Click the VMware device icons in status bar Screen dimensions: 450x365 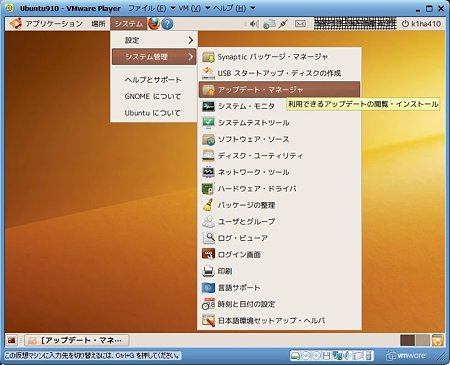pos(332,356)
